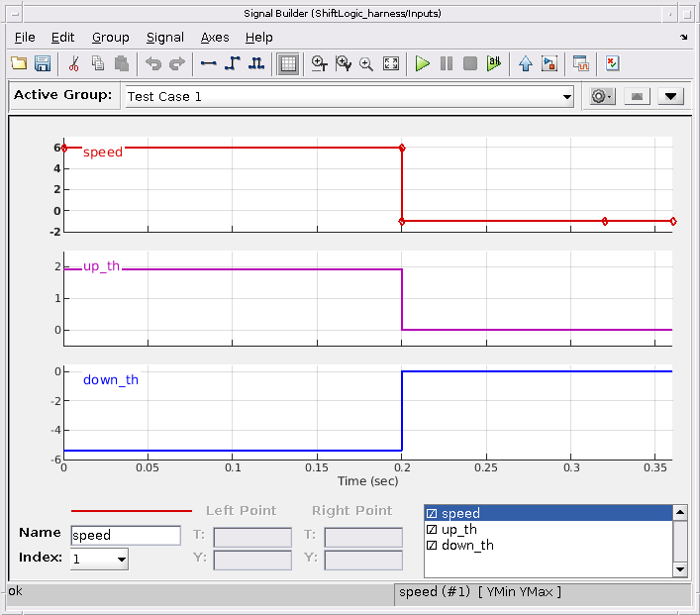
Task: Select the down_th label in the bottom plot
Action: coord(111,380)
